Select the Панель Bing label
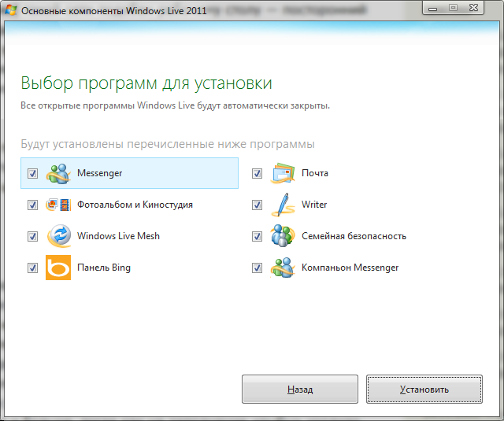The width and height of the screenshot is (504, 421). 104,268
